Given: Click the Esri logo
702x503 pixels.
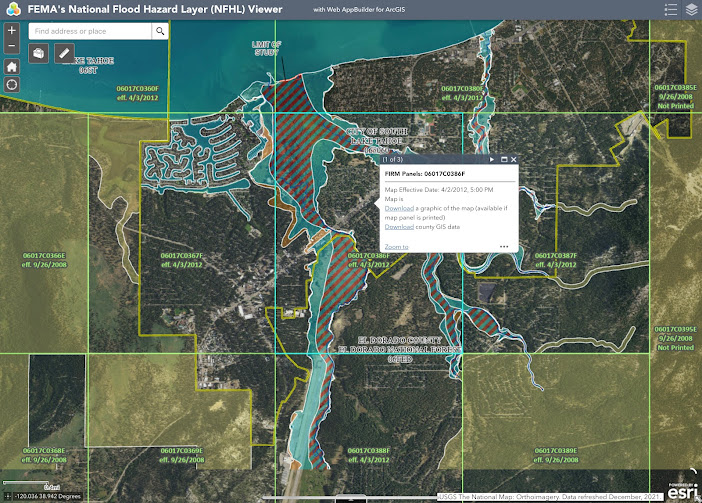Looking at the screenshot, I should 683,491.
